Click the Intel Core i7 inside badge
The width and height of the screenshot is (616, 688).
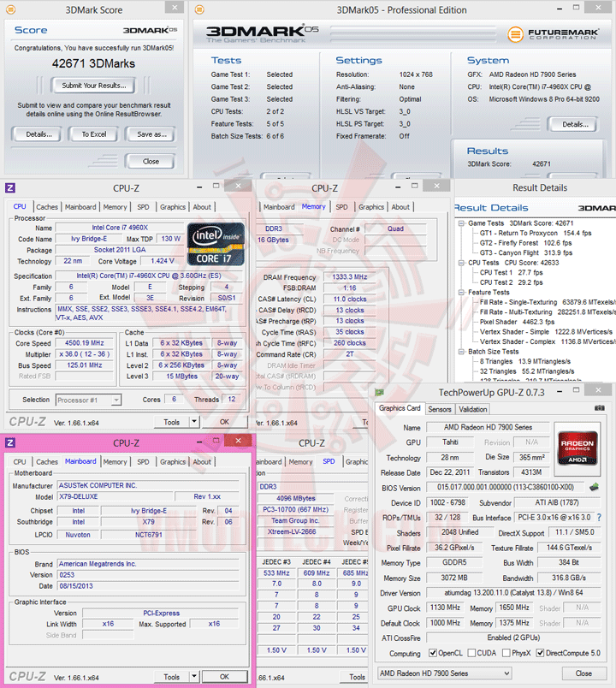216,244
